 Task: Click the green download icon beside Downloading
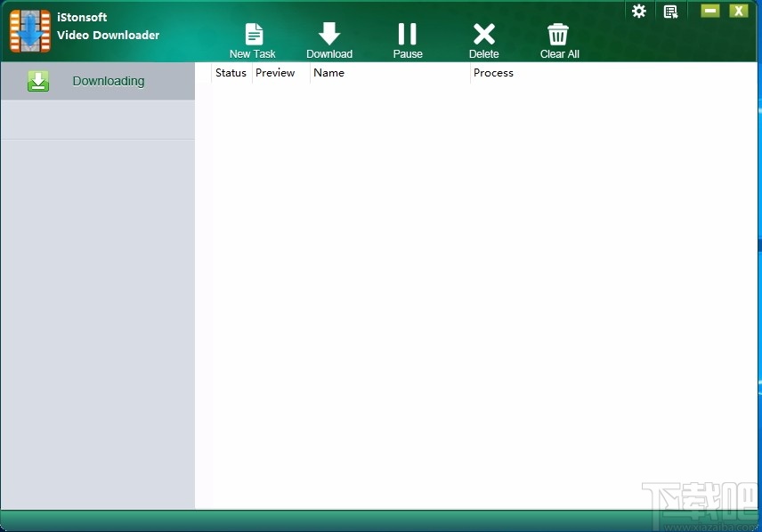38,80
